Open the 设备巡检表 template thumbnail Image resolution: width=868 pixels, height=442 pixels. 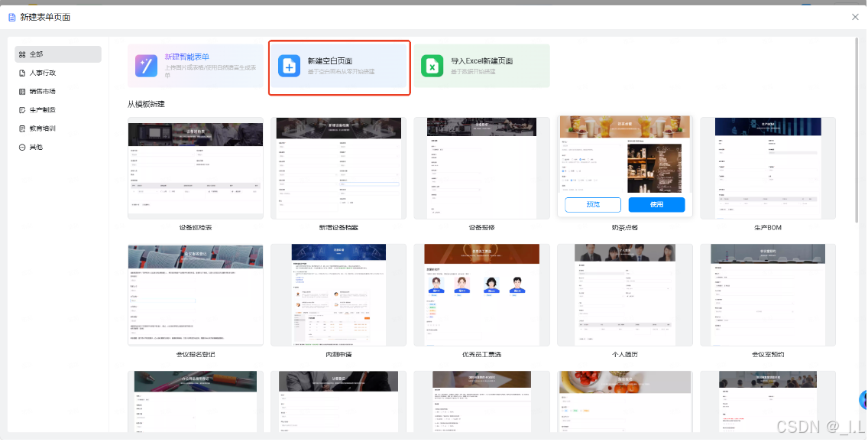[x=196, y=167]
